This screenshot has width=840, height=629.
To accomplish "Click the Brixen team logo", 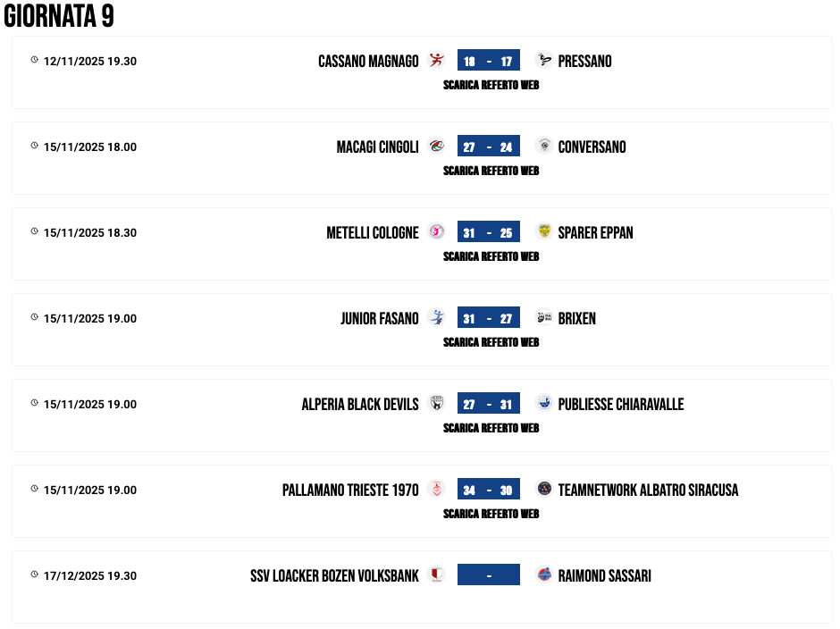I will pos(543,317).
